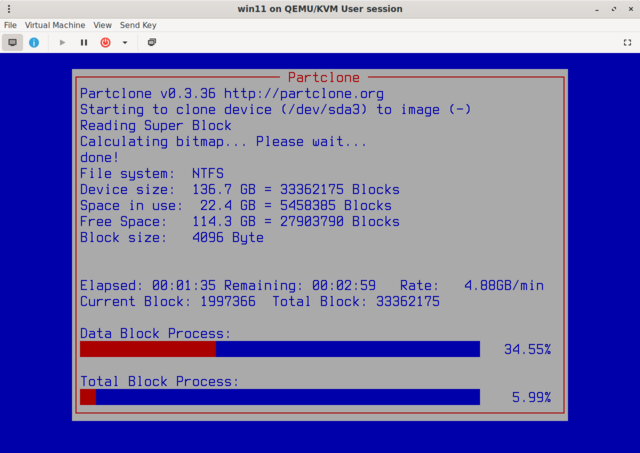Click the Total Block Process progress bar

pos(279,397)
